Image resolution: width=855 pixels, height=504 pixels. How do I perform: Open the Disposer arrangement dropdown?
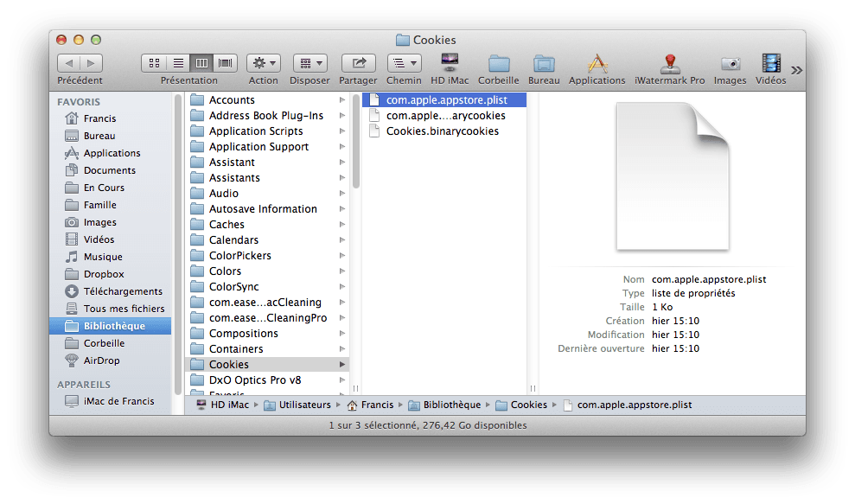coord(310,63)
